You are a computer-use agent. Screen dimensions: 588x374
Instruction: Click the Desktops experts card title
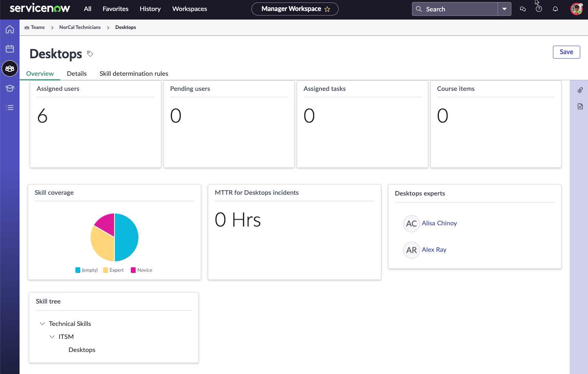tap(420, 193)
